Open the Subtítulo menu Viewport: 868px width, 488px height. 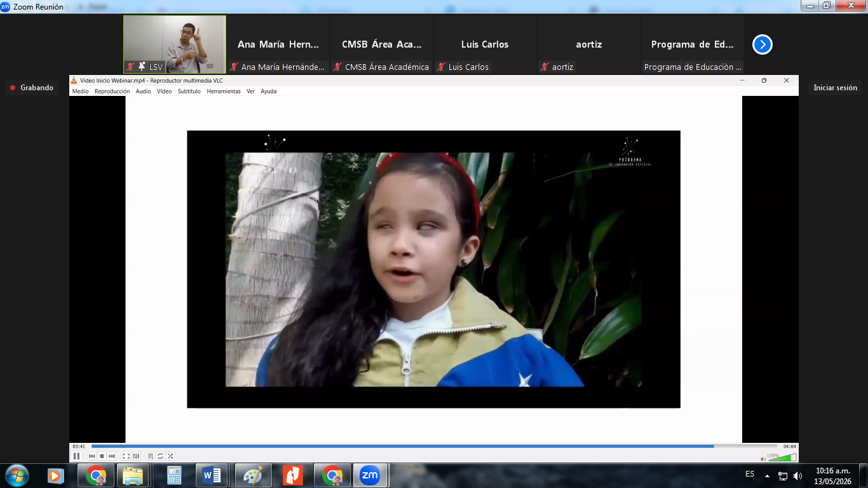coord(189,91)
